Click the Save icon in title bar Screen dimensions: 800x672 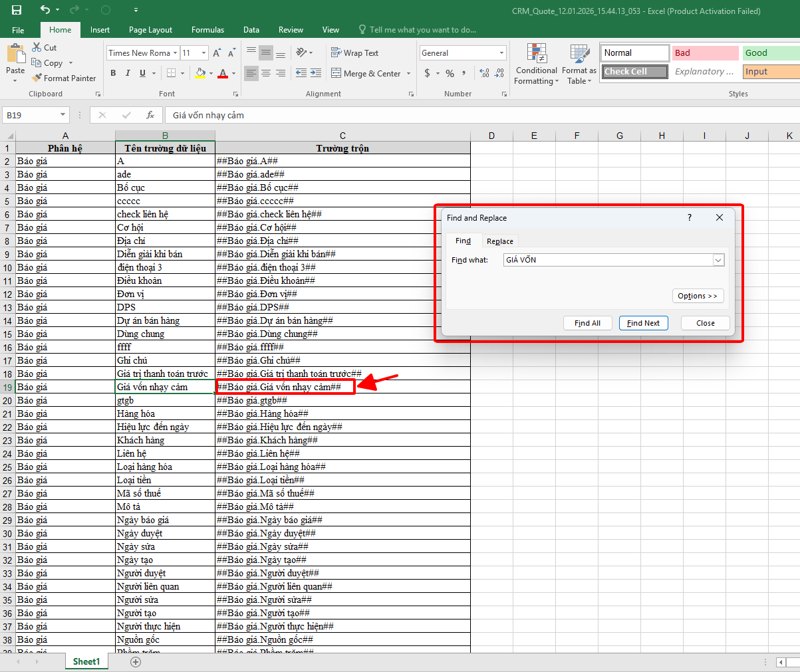click(17, 10)
